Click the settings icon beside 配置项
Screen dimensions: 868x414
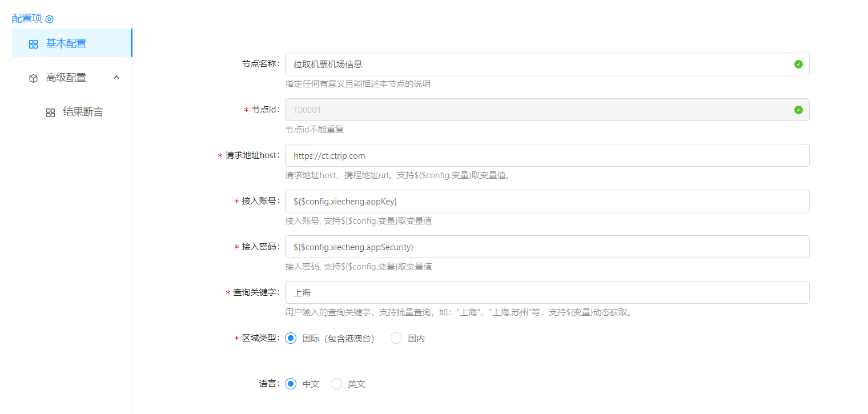50,19
